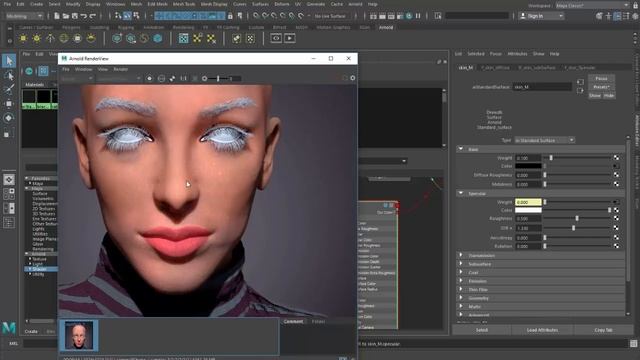Open the Windows menu in main menu bar

point(115,4)
